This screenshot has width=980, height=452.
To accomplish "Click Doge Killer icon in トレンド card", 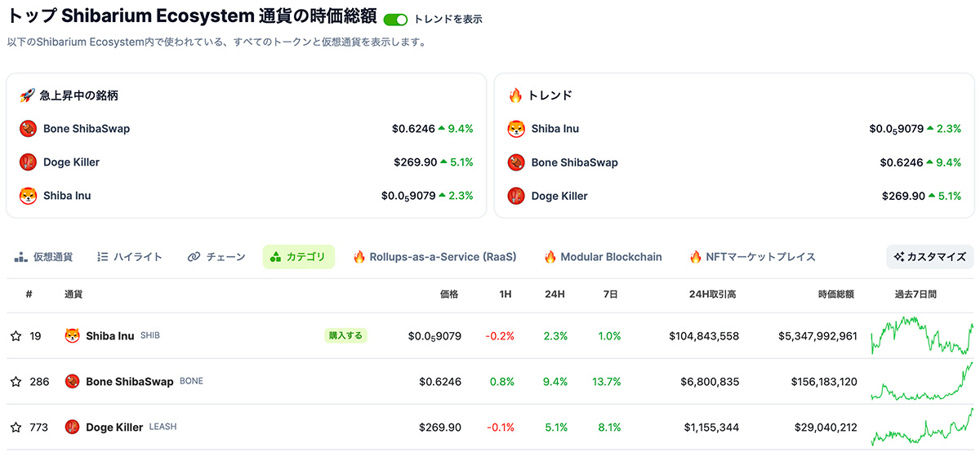I will pyautogui.click(x=516, y=196).
